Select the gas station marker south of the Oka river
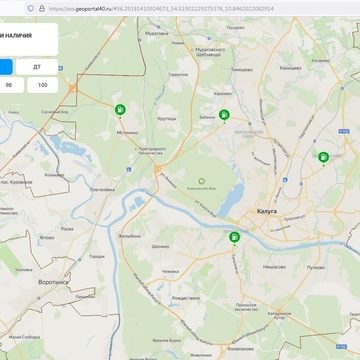Image resolution: width=360 pixels, height=360 pixels. pyautogui.click(x=234, y=237)
